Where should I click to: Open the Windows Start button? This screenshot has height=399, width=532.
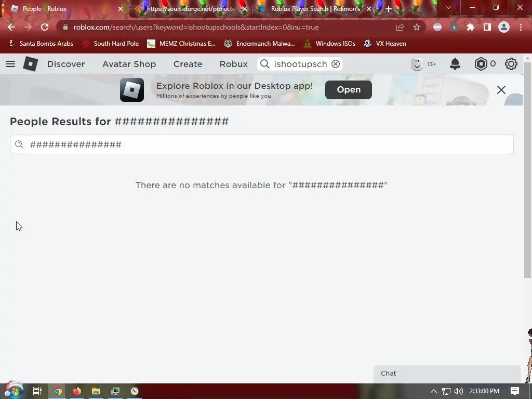(x=14, y=391)
